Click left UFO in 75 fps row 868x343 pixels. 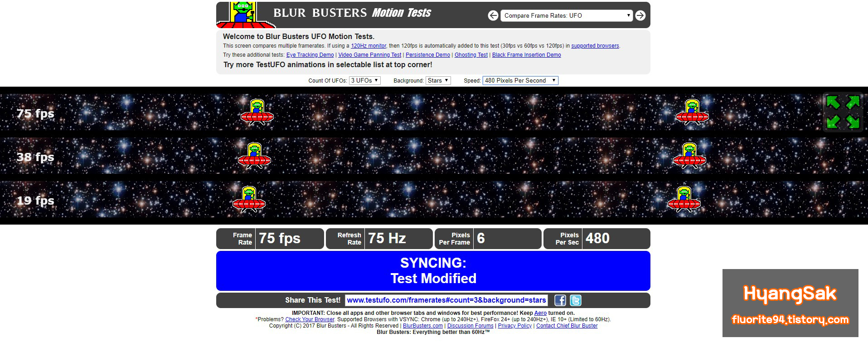pos(257,112)
